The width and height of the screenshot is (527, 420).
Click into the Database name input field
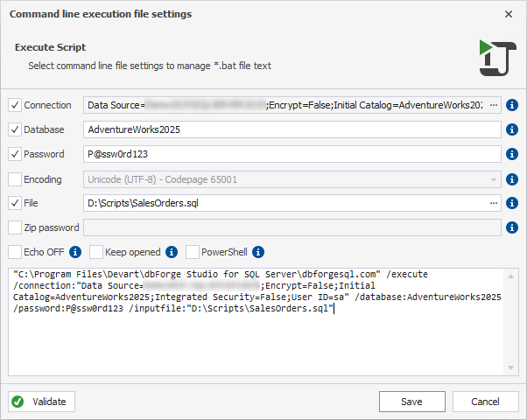click(292, 129)
